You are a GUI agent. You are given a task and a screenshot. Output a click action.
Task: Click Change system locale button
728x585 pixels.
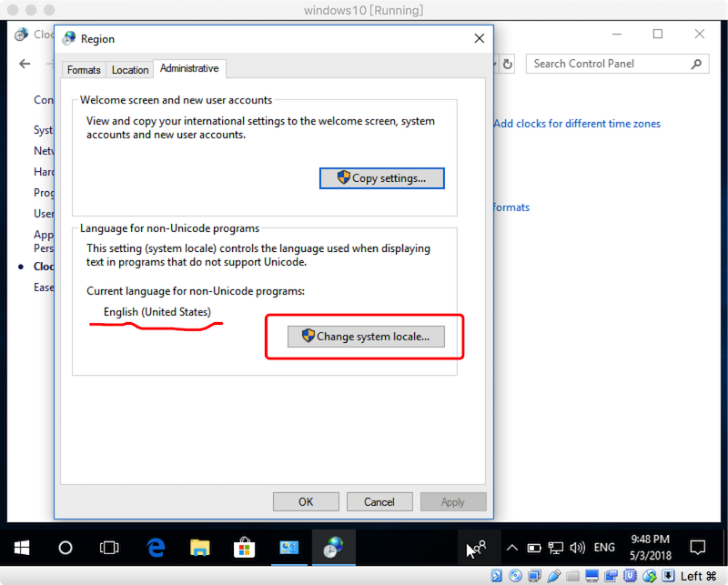point(366,337)
